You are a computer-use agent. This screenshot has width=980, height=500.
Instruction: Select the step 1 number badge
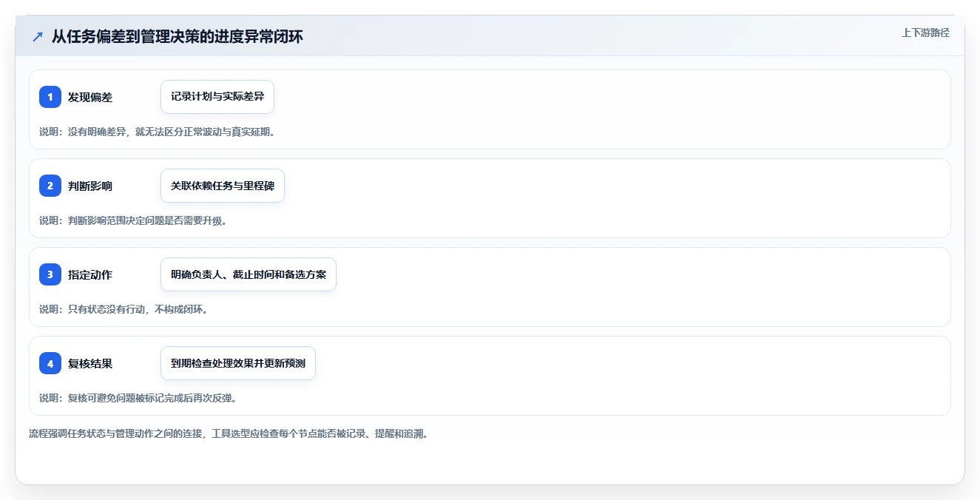pos(50,97)
